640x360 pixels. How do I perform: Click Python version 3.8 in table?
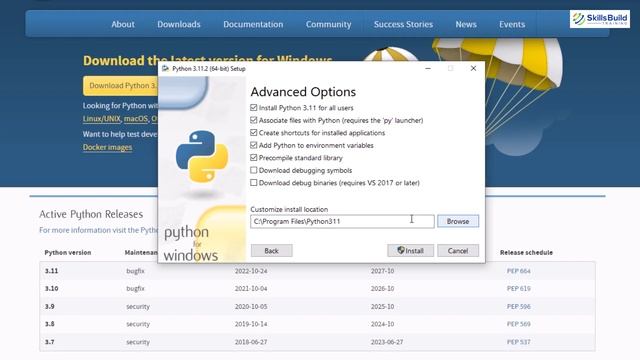point(50,324)
